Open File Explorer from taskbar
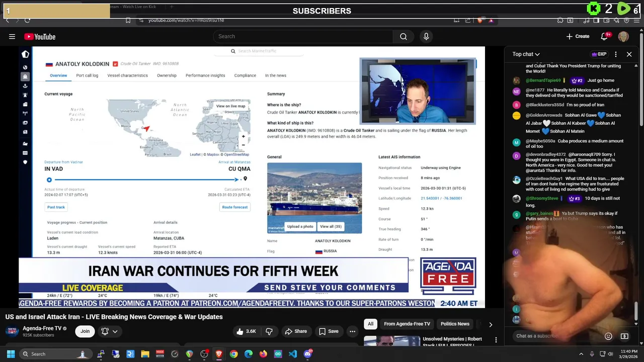The image size is (644, 362). point(145,354)
